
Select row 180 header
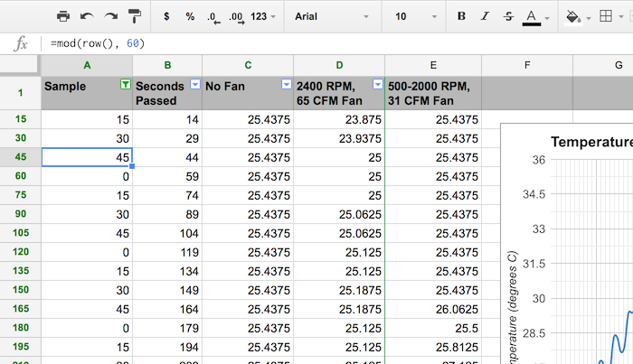pyautogui.click(x=20, y=328)
